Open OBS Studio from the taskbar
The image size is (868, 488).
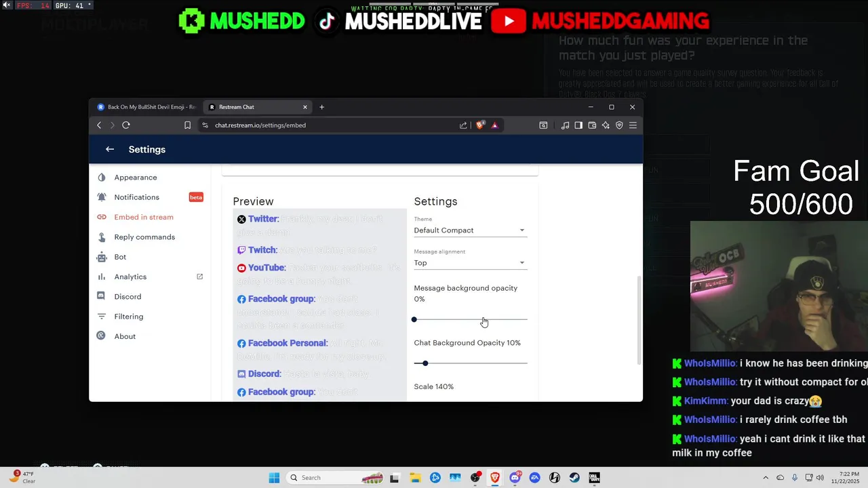point(475,478)
